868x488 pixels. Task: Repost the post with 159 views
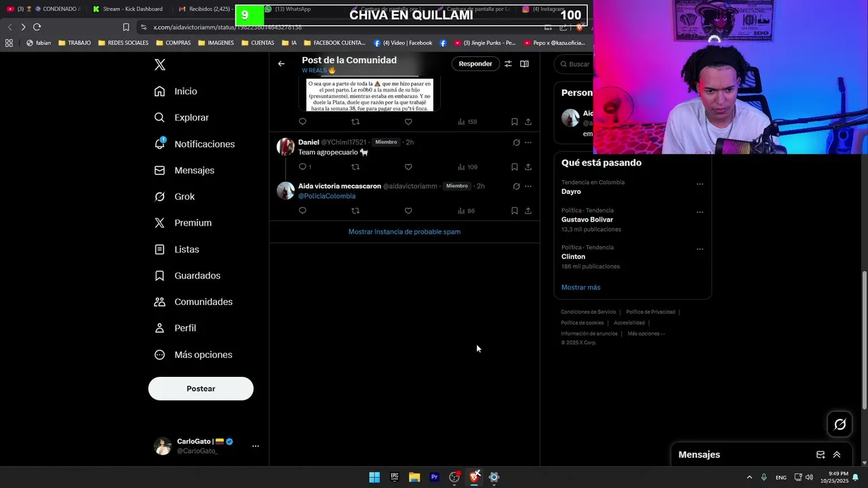[x=355, y=122]
